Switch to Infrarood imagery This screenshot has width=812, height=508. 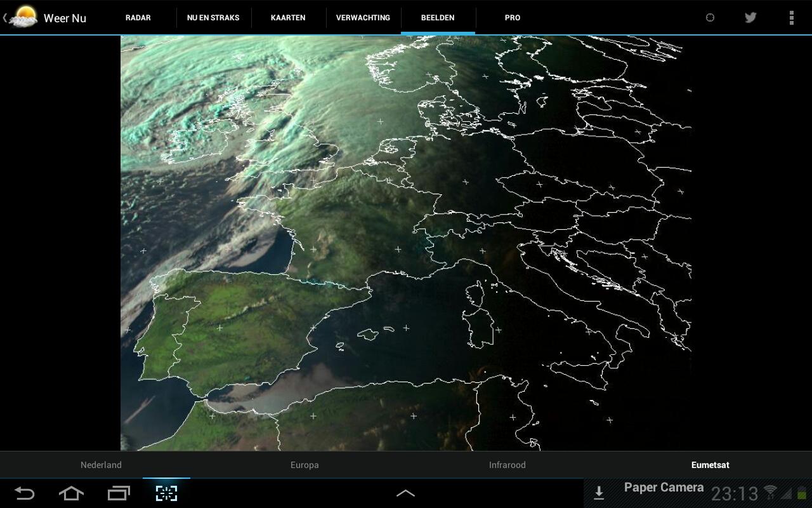coord(507,465)
